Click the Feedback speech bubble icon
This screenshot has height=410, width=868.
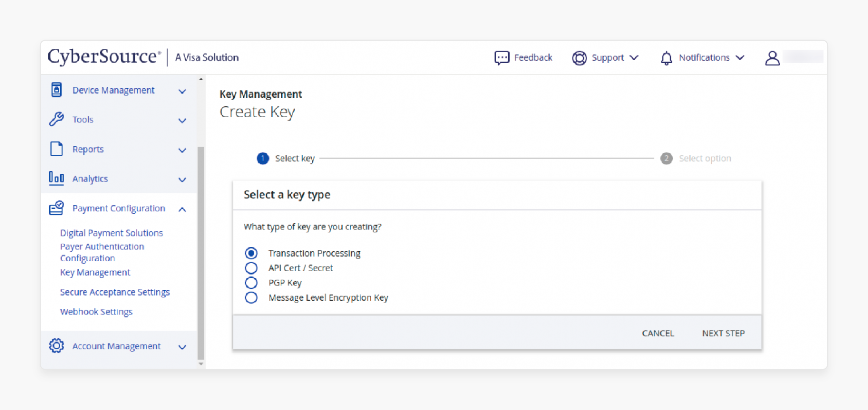[x=502, y=58]
